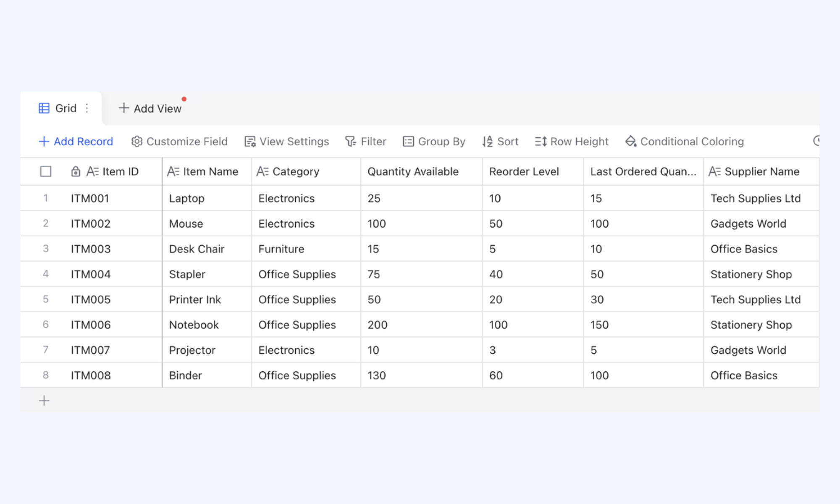Click the plus row below table
The width and height of the screenshot is (840, 504).
click(x=44, y=401)
